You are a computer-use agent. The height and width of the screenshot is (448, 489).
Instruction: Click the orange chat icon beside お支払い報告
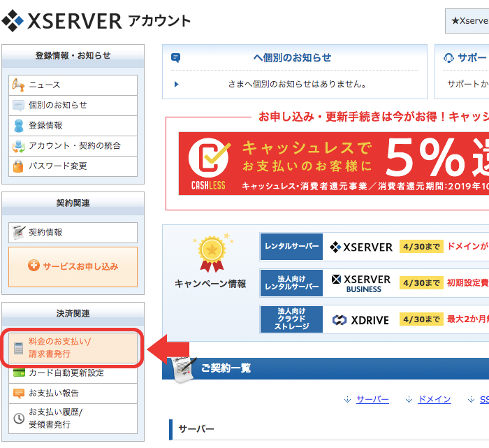(19, 393)
